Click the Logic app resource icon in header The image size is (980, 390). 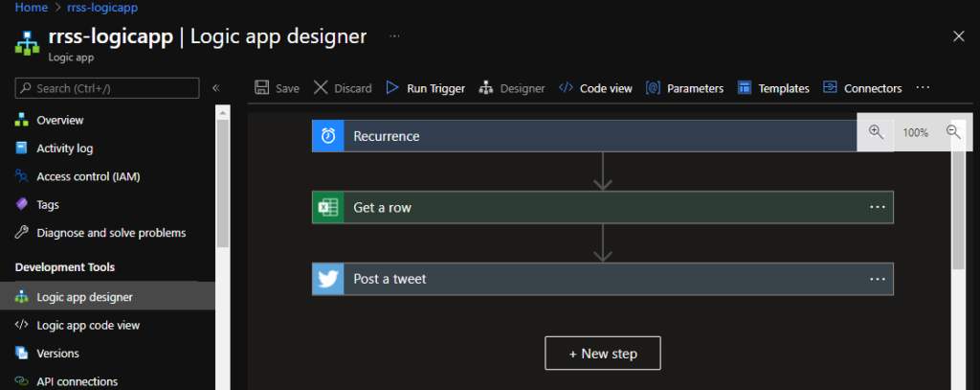coord(25,43)
